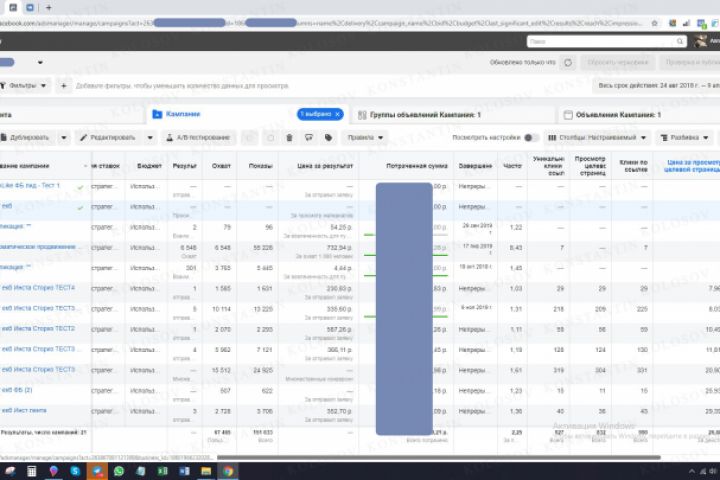720x480 pixels.
Task: Click the horizontal scrollbar below table
Action: 439,457
